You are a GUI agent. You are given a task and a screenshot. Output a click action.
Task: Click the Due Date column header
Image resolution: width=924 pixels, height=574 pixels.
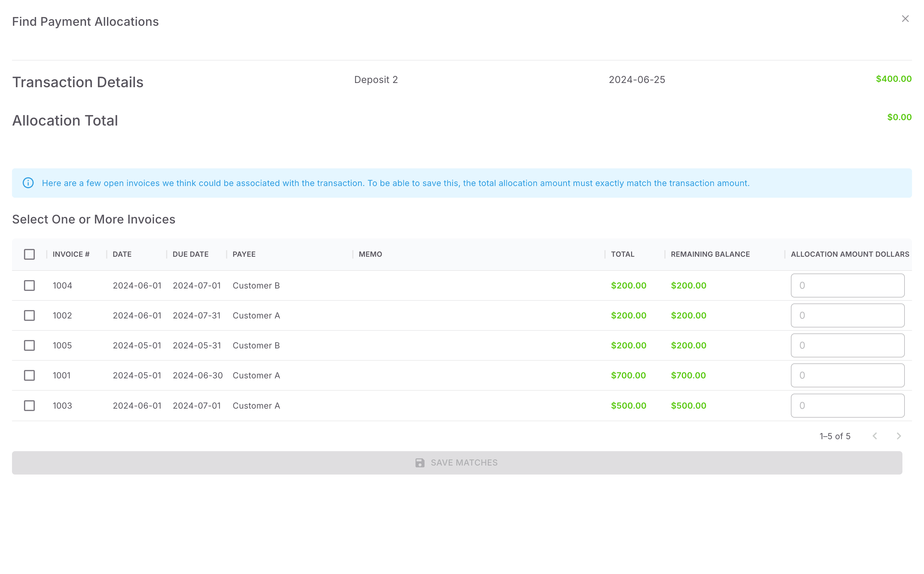pyautogui.click(x=190, y=254)
